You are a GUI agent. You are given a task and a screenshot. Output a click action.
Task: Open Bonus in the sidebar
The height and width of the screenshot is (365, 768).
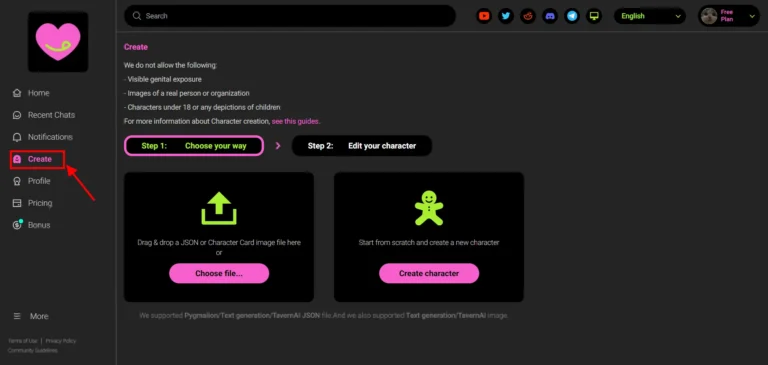coord(39,225)
